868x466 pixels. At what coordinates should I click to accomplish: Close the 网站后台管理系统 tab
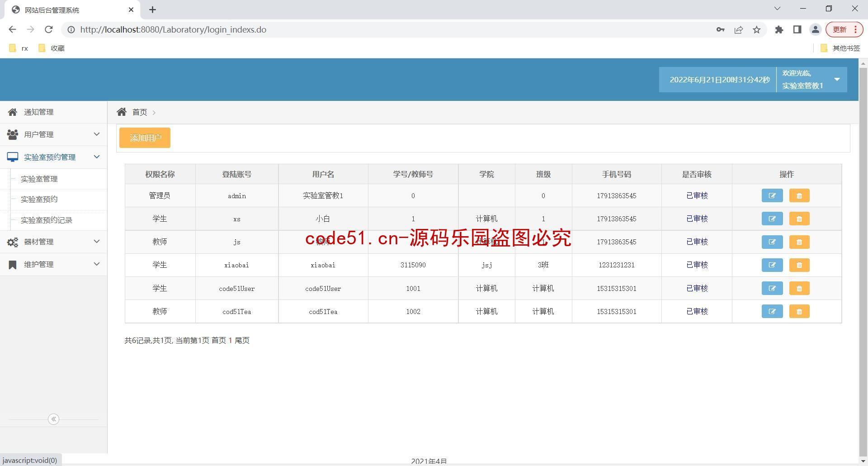[131, 10]
